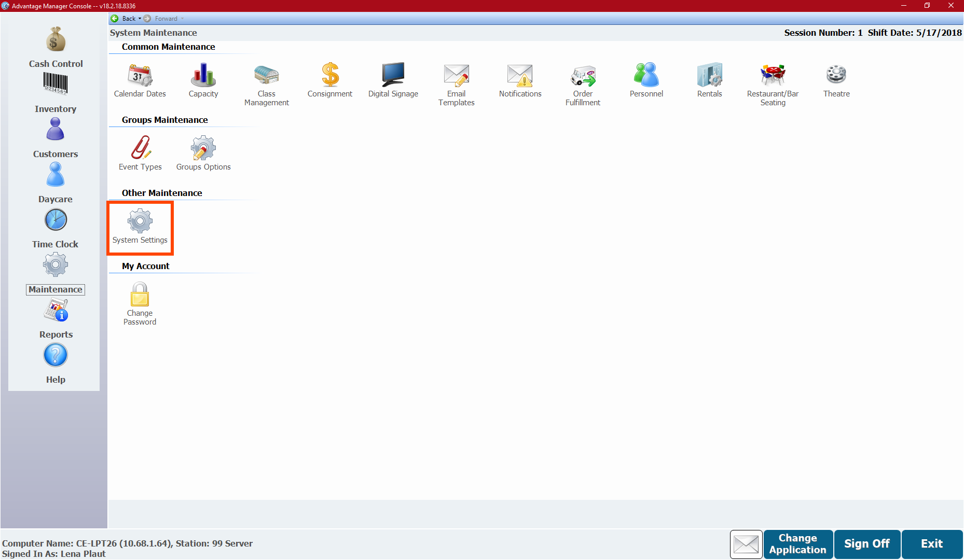Open Class Management

[x=267, y=85]
